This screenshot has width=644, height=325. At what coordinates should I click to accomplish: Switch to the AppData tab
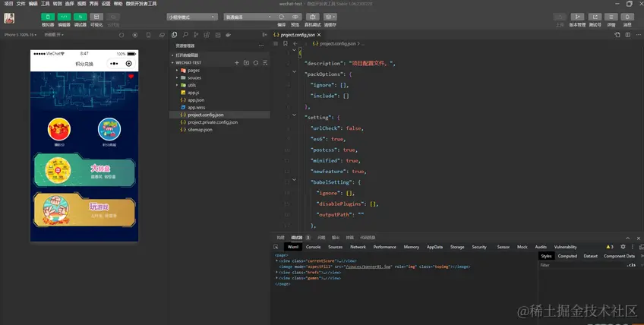(434, 247)
